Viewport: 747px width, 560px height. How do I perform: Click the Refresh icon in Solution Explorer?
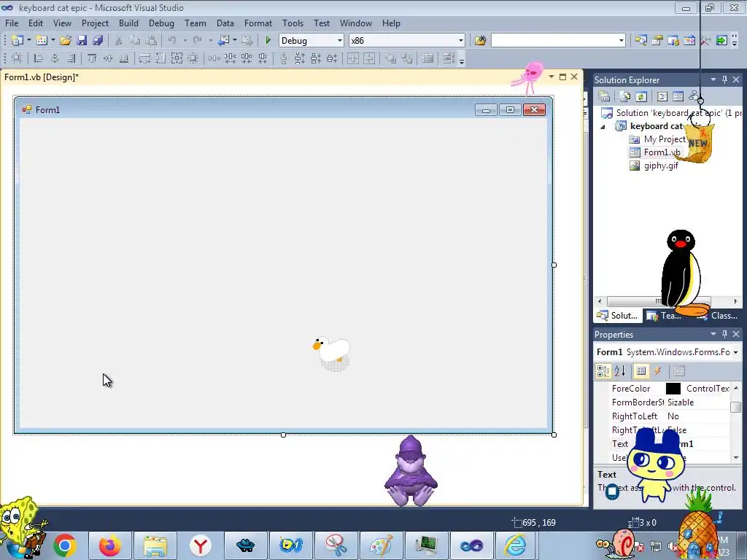pos(641,97)
